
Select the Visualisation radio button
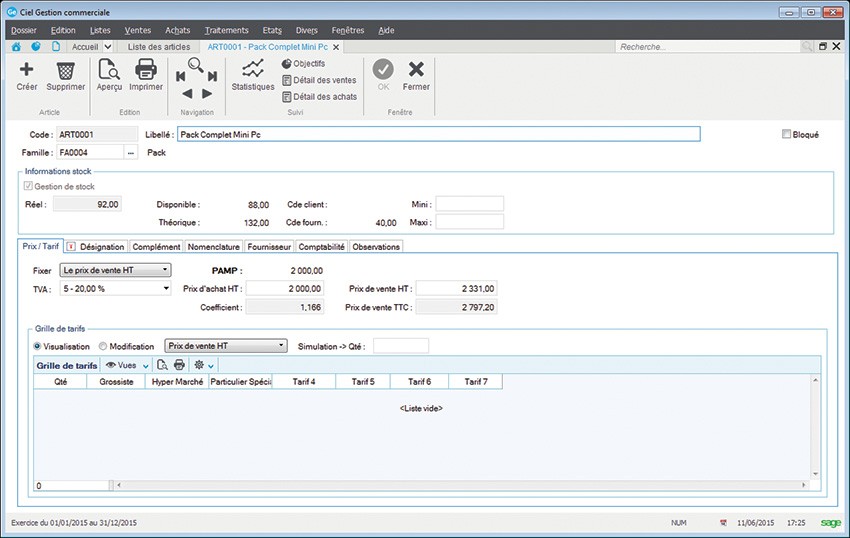39,346
